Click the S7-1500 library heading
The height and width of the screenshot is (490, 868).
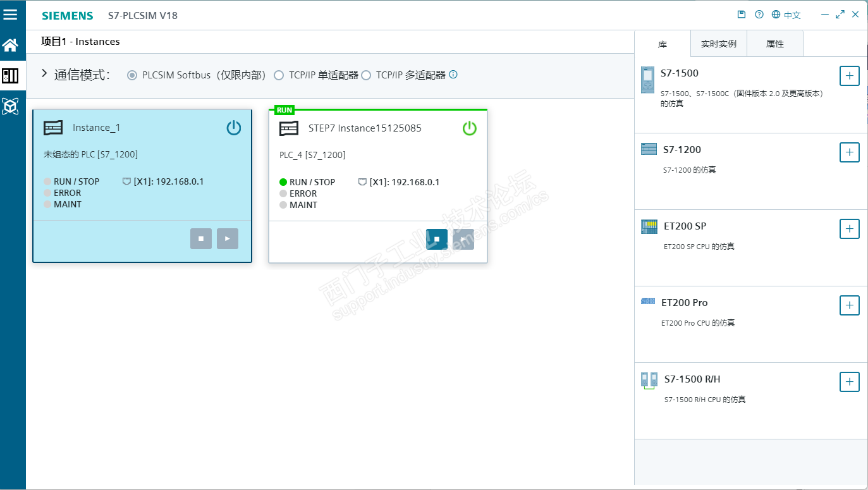[x=680, y=73]
